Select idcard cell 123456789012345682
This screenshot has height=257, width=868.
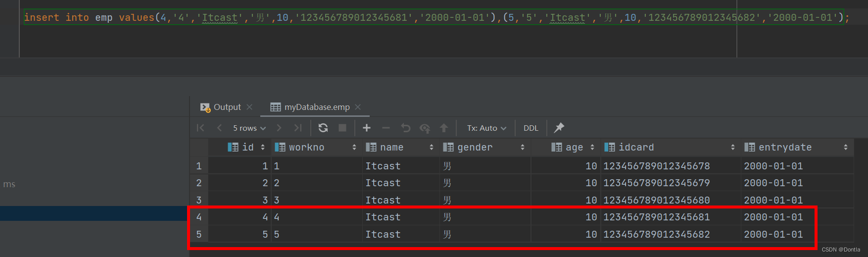tap(671, 234)
